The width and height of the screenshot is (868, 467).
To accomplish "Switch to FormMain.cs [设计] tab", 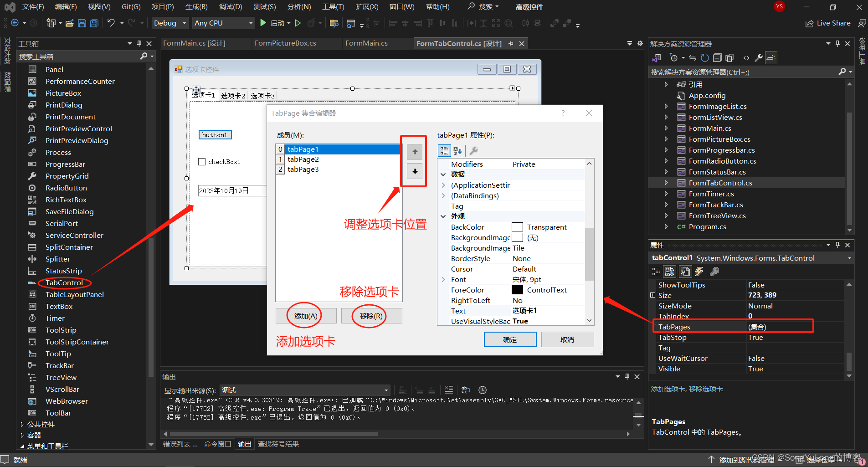I will point(195,43).
